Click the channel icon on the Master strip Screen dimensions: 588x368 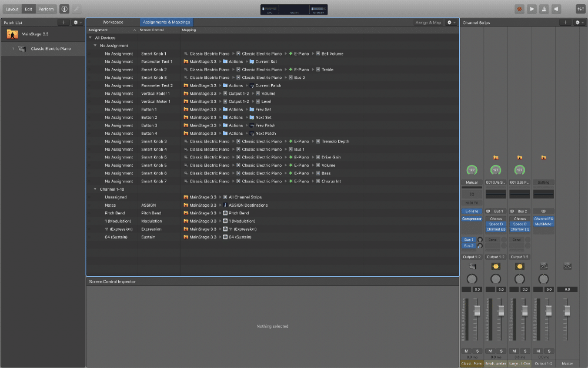pyautogui.click(x=567, y=266)
